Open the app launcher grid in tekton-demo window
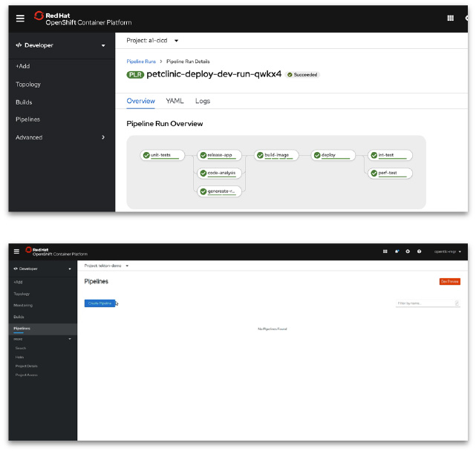 pos(385,251)
